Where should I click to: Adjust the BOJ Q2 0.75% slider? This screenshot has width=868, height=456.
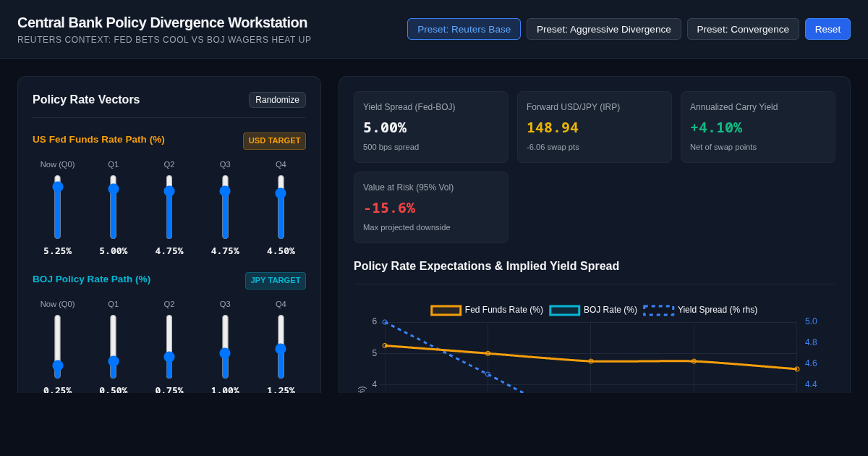click(169, 347)
